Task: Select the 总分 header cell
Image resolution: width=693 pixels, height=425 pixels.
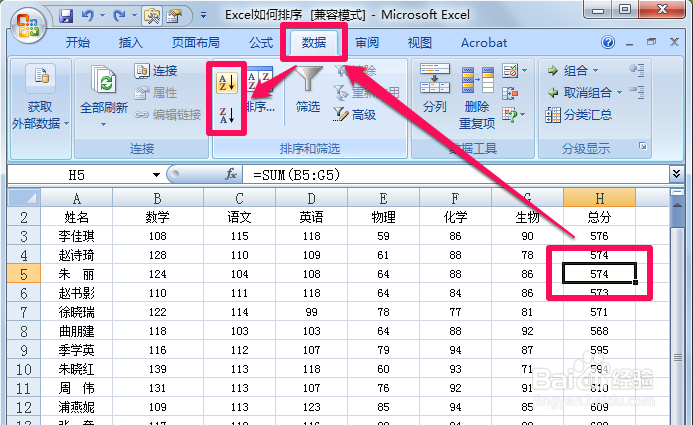Action: (599, 217)
